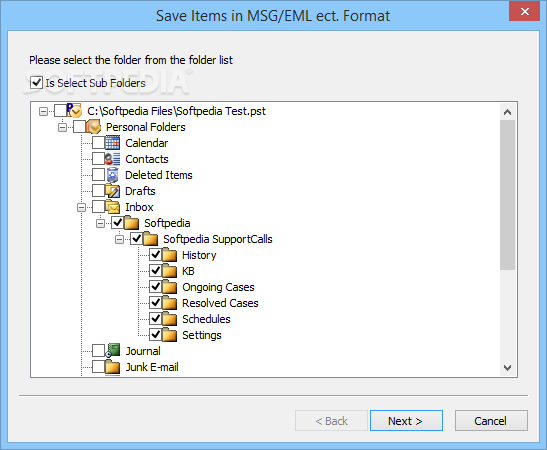Uncheck the Ongoing Cases checkbox
The image size is (547, 450).
point(155,287)
